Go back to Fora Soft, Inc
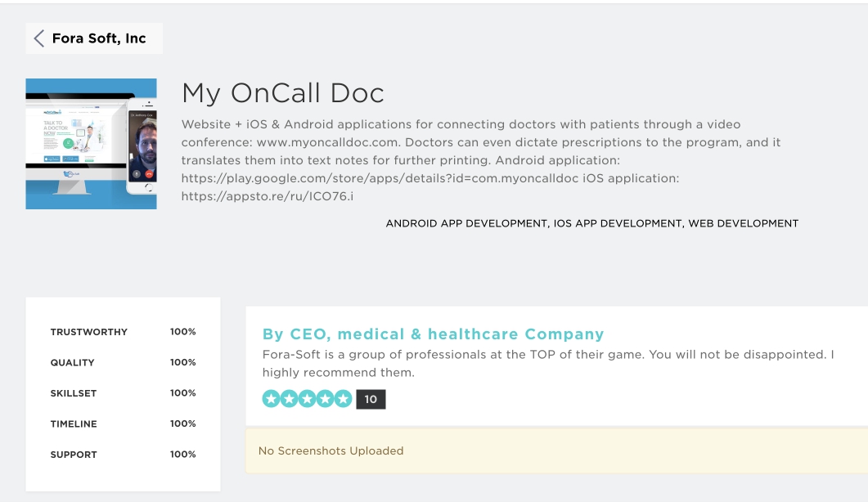Viewport: 868px width, 502px height. tap(94, 38)
